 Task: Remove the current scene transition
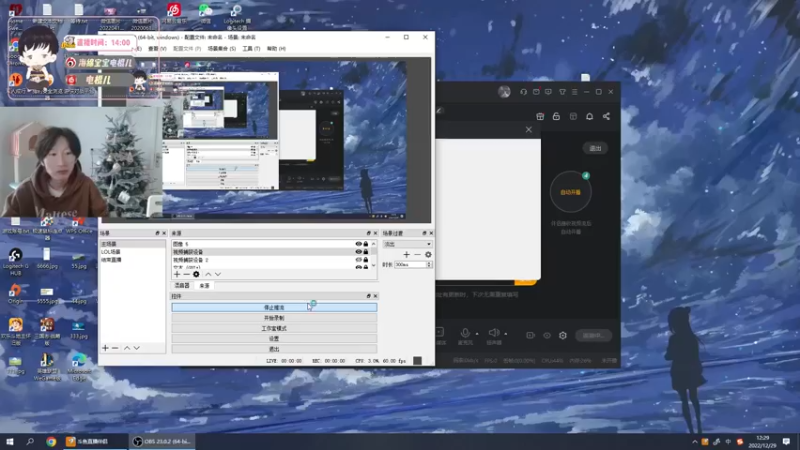[417, 255]
